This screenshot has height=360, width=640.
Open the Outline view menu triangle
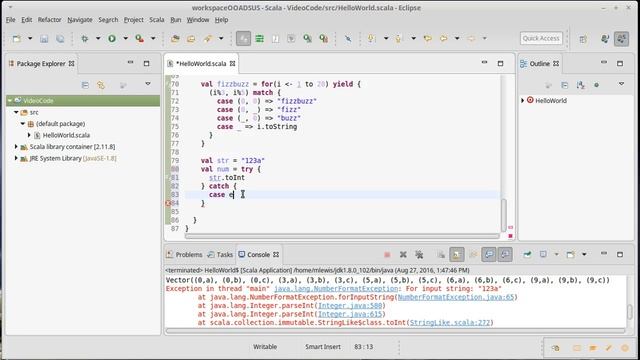click(621, 84)
